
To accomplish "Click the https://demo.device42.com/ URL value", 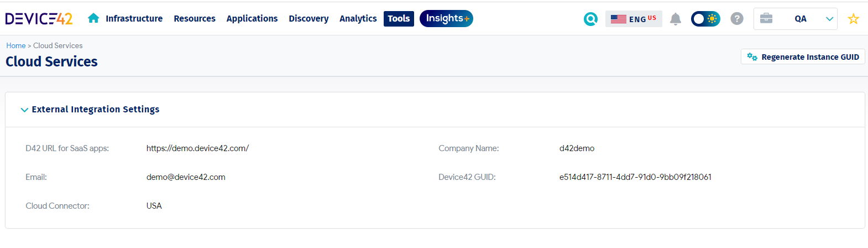I will [x=197, y=148].
